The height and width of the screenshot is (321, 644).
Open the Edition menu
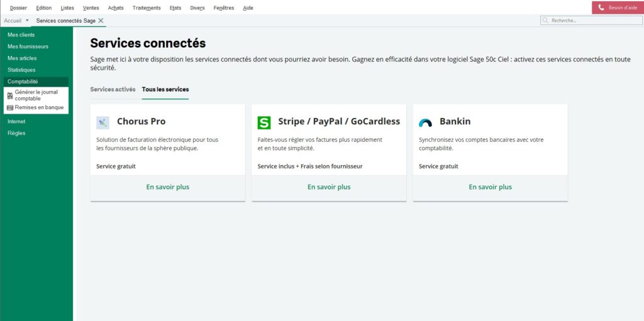click(44, 8)
